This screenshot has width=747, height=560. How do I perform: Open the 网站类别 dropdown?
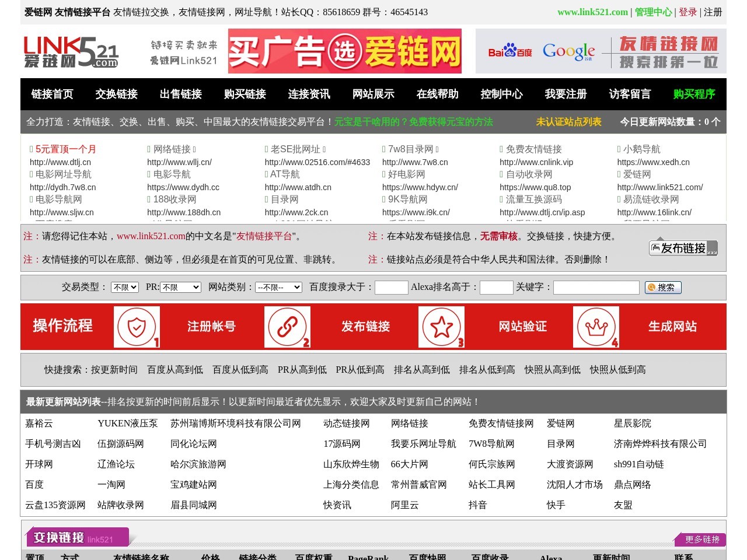278,287
